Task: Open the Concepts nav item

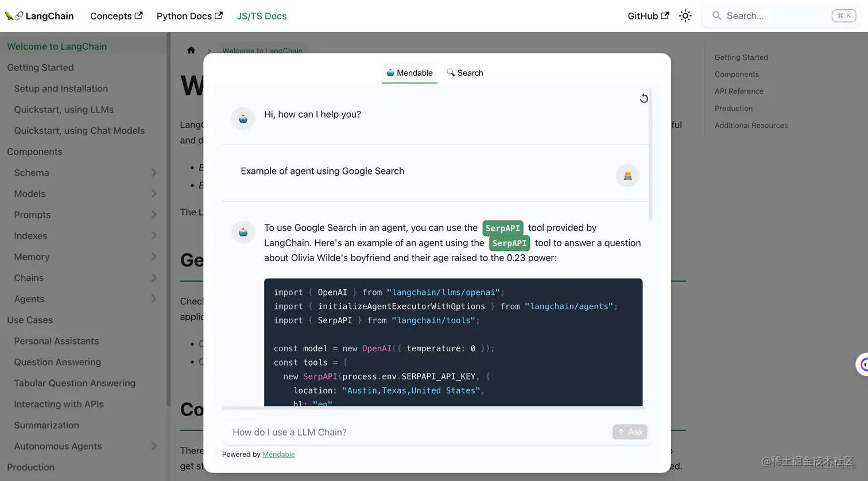Action: (x=117, y=16)
